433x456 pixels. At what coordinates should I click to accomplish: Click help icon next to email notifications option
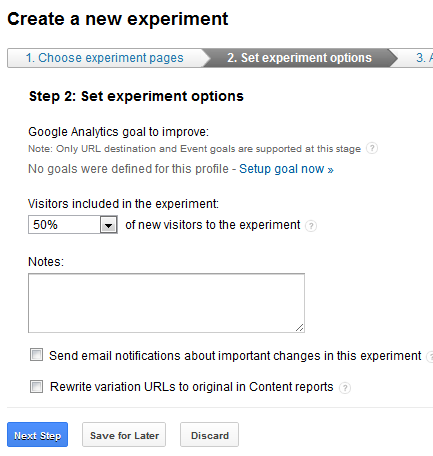430,356
